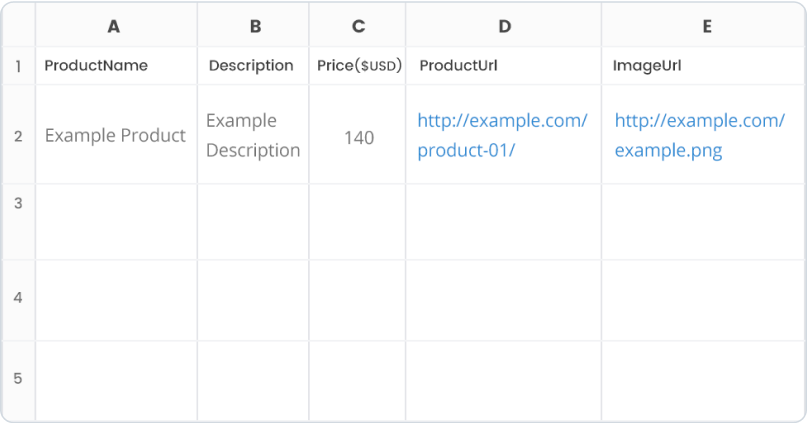This screenshot has width=807, height=423.
Task: Select row 1 header
Action: tap(19, 66)
